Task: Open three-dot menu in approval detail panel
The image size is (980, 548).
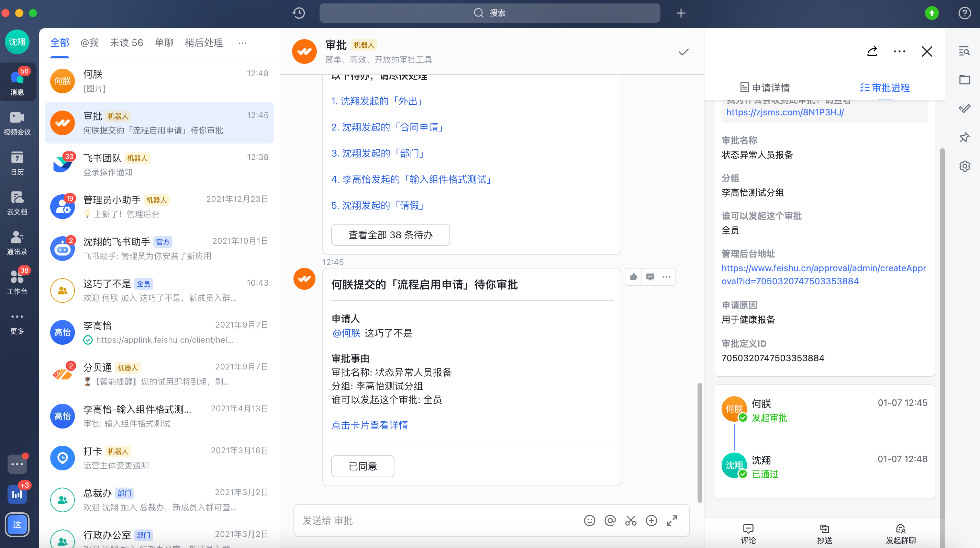Action: (x=899, y=51)
